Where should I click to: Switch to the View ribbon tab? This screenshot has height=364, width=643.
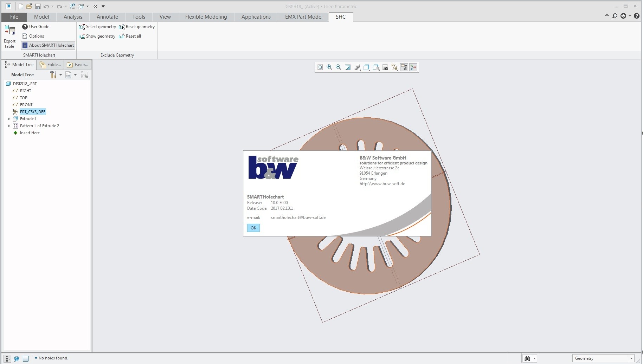pos(165,17)
